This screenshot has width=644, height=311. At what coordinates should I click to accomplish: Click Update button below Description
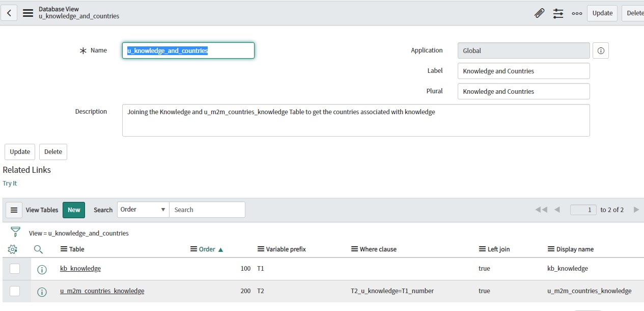tap(20, 152)
